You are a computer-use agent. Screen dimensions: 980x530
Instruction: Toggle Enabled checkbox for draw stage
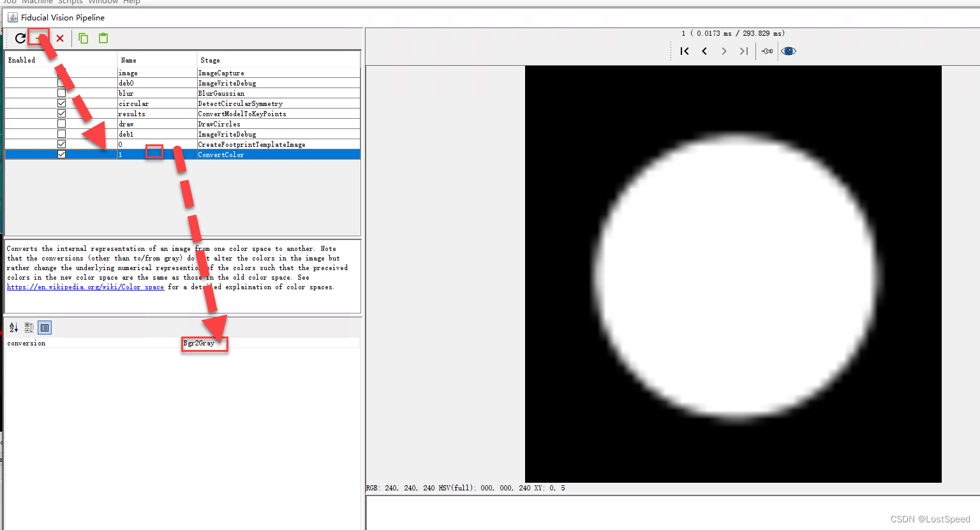point(61,124)
